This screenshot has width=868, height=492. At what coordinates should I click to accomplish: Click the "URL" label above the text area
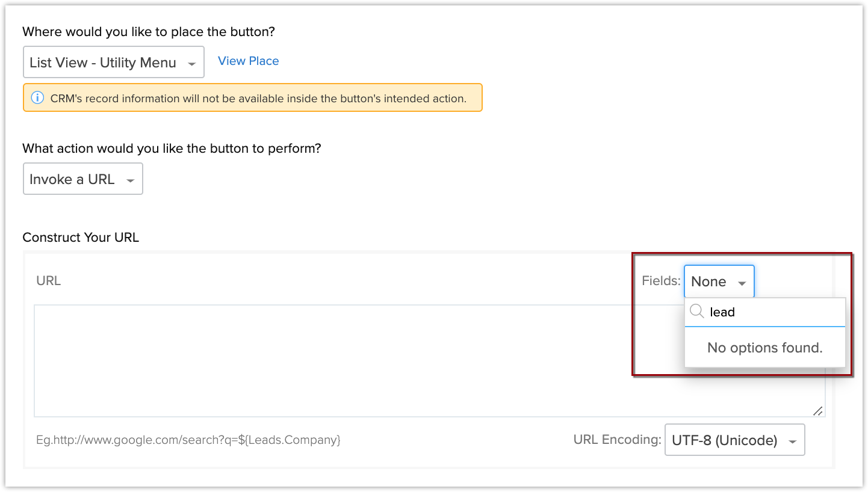click(49, 281)
